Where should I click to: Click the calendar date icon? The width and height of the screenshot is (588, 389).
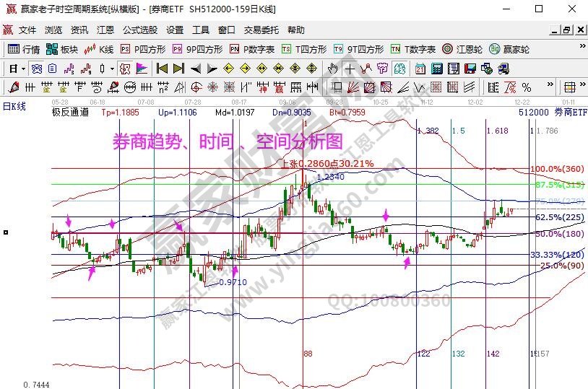coord(420,69)
